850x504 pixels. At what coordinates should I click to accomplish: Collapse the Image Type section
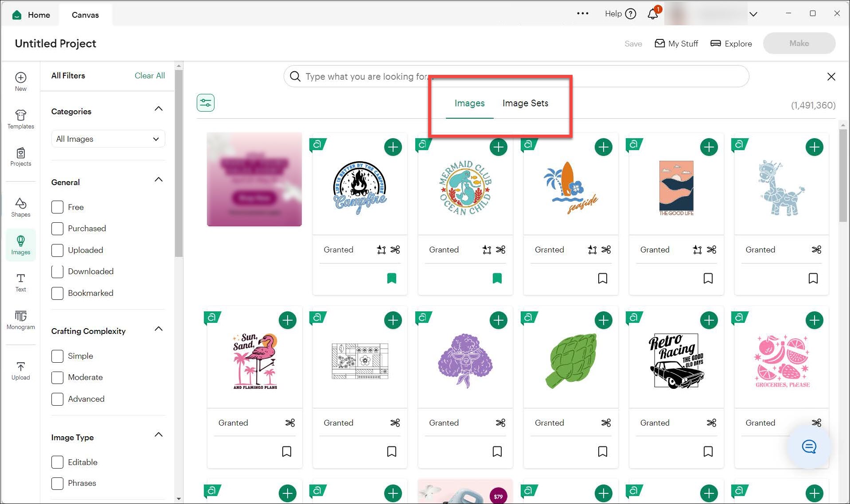click(x=158, y=435)
